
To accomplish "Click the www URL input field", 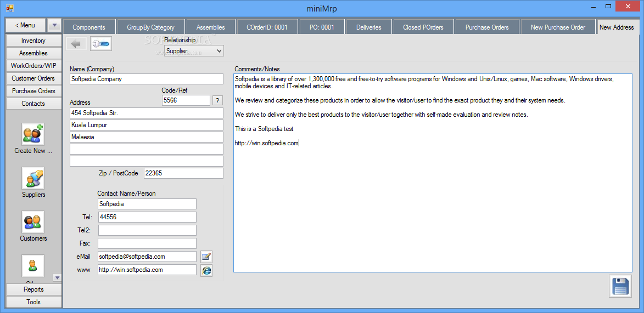I will click(x=147, y=270).
